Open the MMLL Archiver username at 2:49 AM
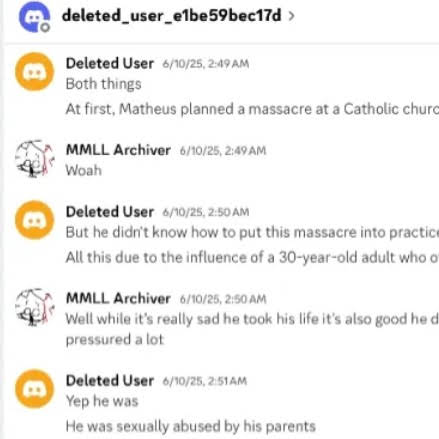 pyautogui.click(x=118, y=150)
